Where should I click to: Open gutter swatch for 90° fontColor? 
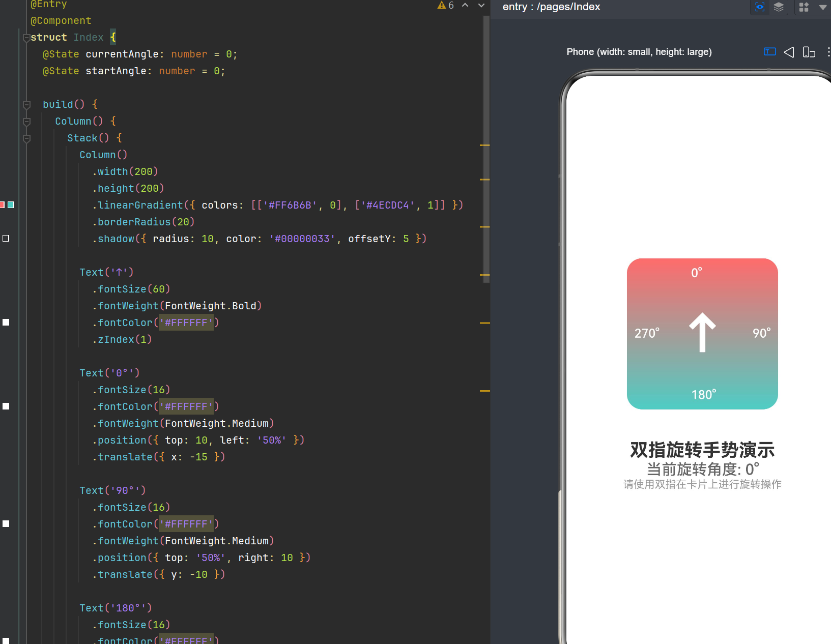tap(6, 524)
